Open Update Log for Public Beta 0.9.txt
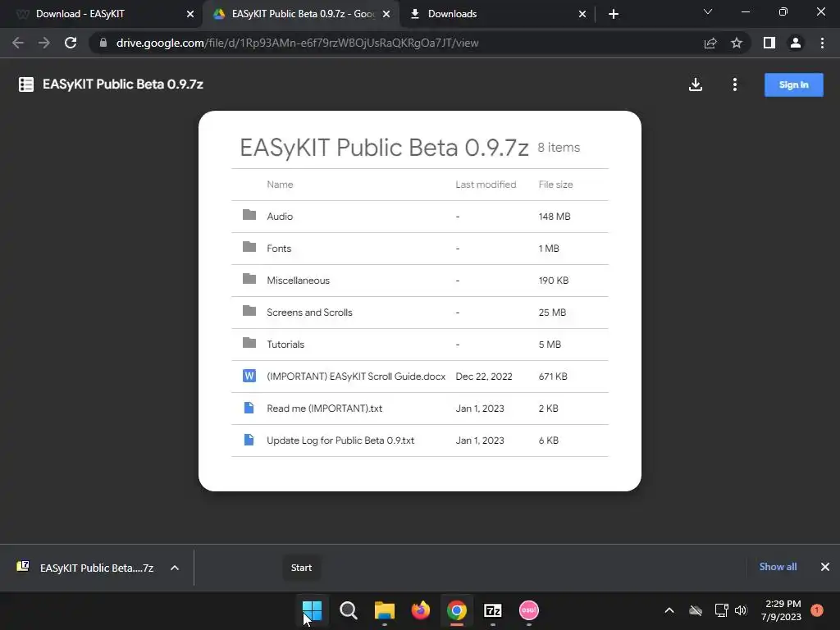Screen dimensions: 840x630 pos(340,441)
